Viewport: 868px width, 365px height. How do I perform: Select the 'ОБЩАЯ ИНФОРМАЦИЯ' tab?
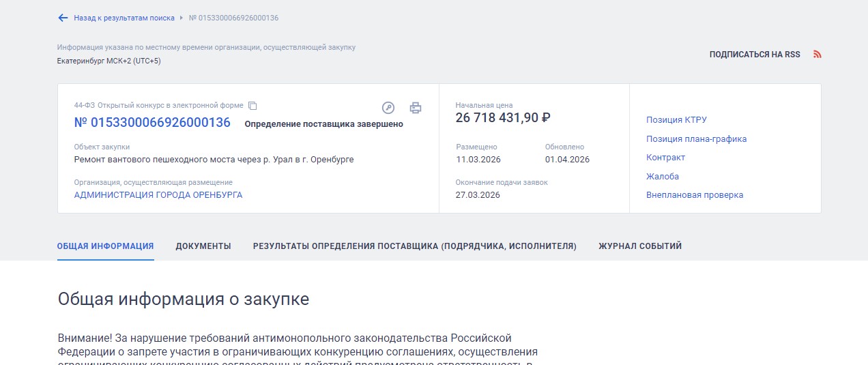(105, 246)
